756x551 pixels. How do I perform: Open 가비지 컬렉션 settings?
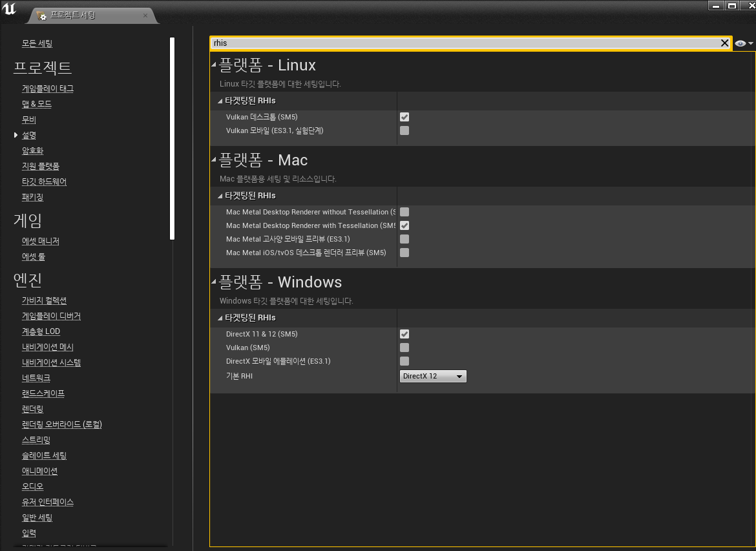(x=45, y=300)
